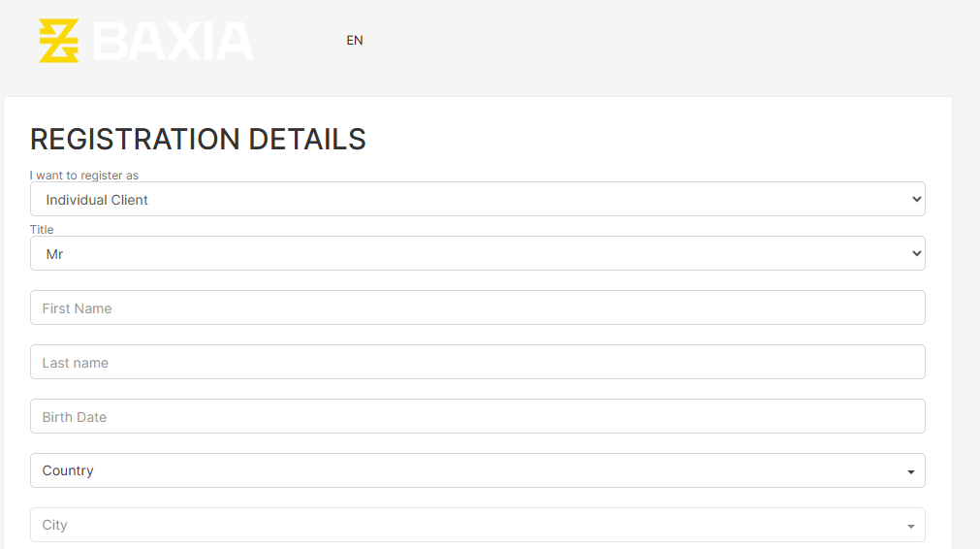This screenshot has width=980, height=549.
Task: Expand the City caret arrow
Action: click(910, 527)
